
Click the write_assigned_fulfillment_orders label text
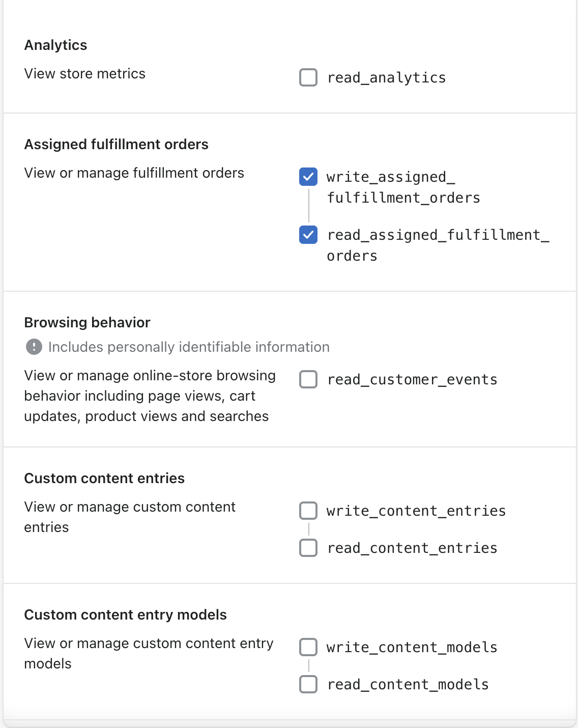(402, 187)
